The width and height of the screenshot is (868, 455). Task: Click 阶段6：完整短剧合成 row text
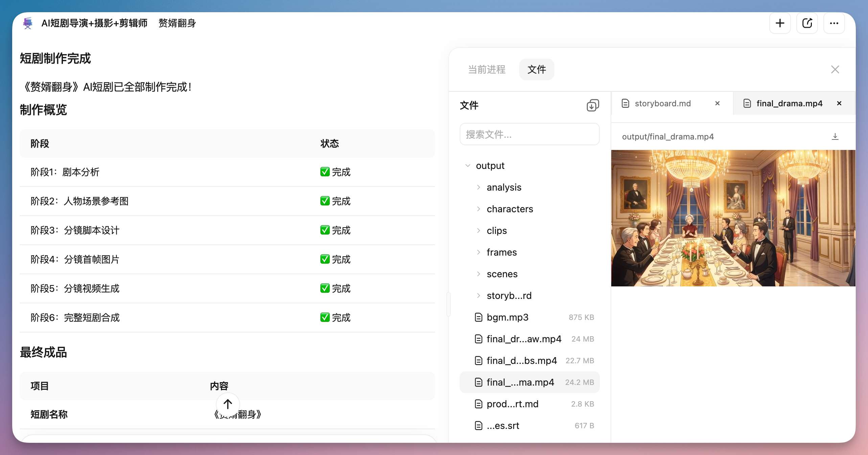pos(75,318)
